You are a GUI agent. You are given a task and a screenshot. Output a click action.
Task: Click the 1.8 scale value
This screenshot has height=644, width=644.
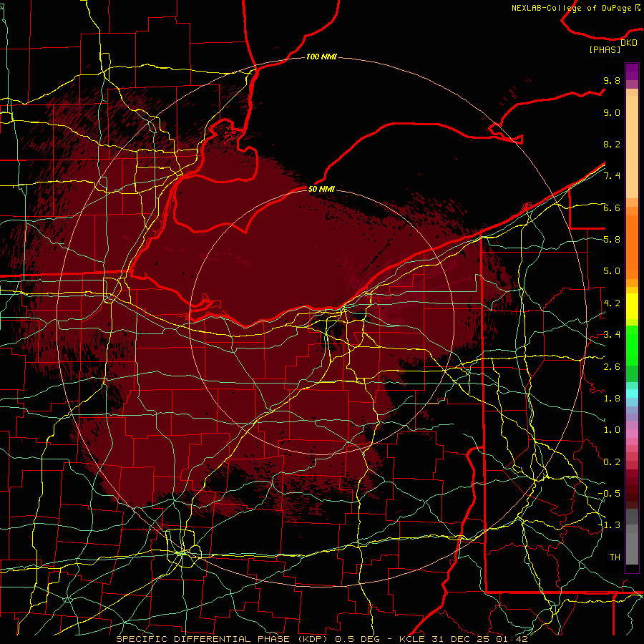coord(612,399)
